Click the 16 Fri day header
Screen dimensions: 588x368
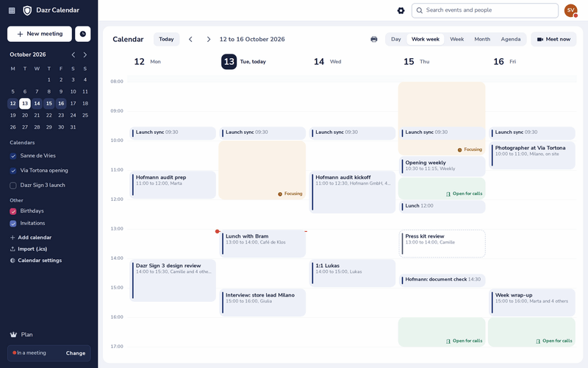[x=505, y=62]
